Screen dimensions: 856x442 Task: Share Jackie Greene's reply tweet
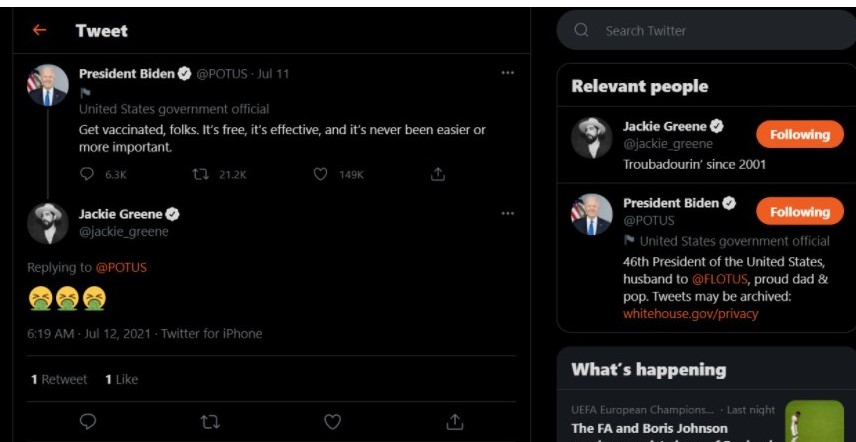[454, 422]
